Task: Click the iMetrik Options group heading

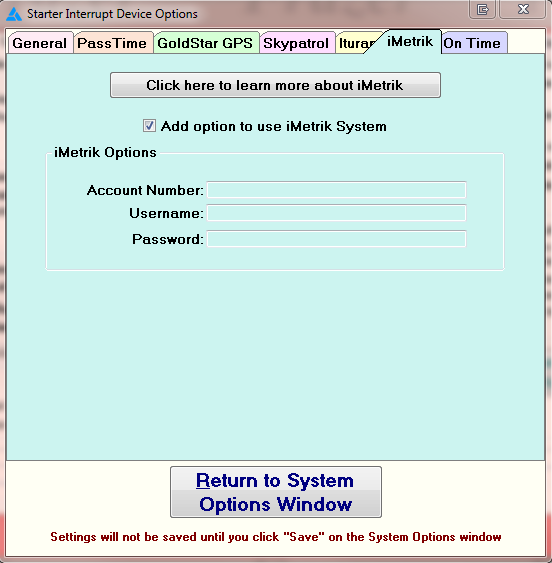Action: (x=105, y=152)
